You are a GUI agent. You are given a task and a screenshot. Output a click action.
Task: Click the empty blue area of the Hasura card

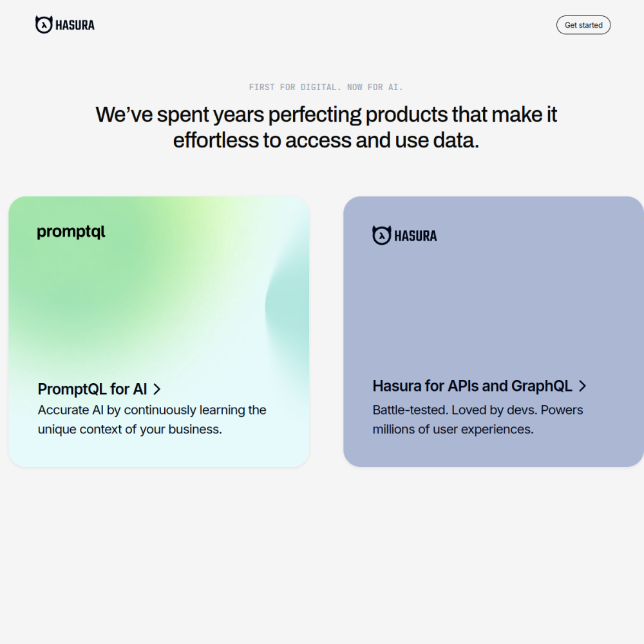tap(493, 308)
